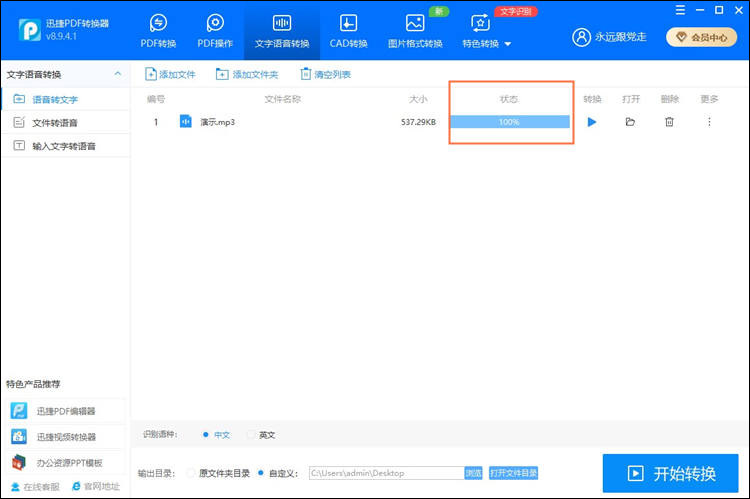Click the 输入文字转语音 sidebar icon
The image size is (750, 499).
(19, 145)
